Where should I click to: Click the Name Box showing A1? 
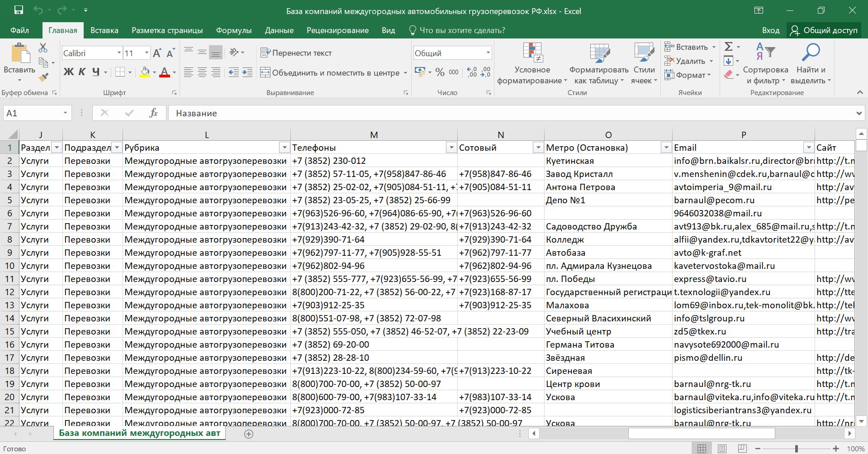pos(32,113)
